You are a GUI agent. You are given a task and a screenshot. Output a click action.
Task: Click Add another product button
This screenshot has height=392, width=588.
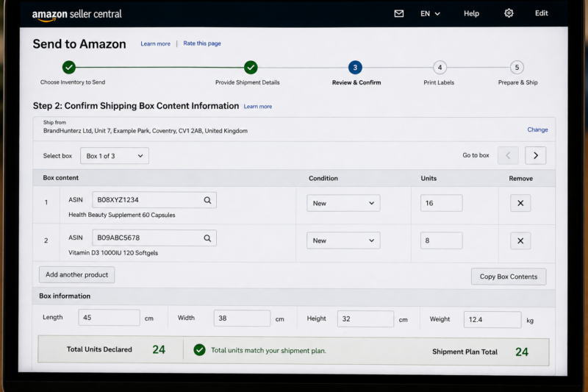[77, 274]
